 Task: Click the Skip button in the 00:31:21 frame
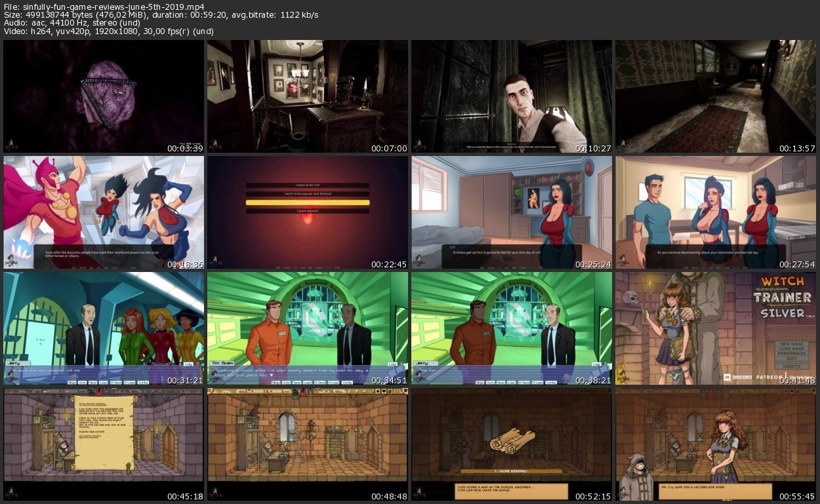71,381
